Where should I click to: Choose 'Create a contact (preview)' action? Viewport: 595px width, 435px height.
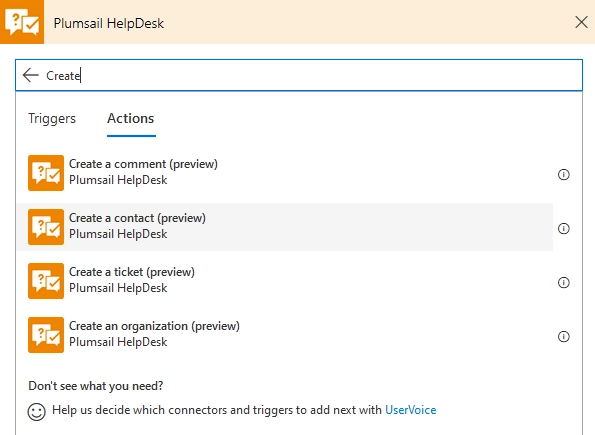(x=285, y=227)
